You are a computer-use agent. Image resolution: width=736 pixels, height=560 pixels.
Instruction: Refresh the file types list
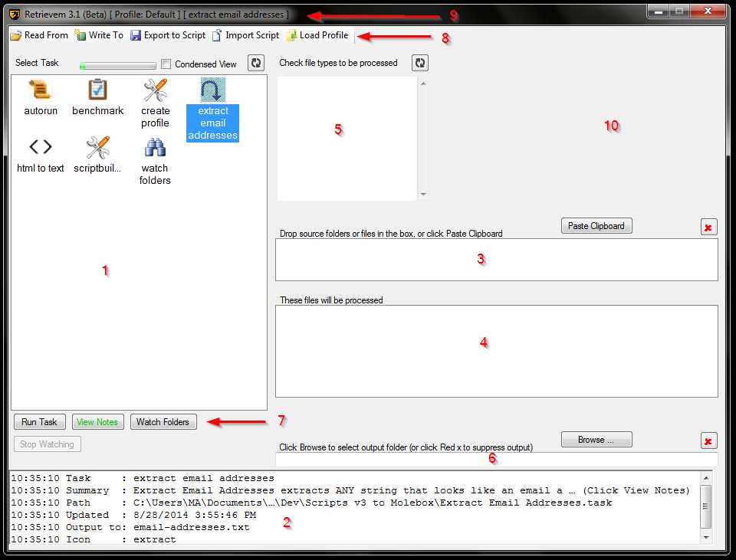point(419,63)
